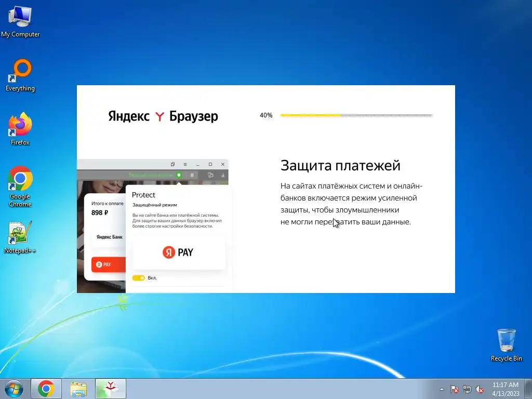
Task: Click the Я PAY logo card in Protect popup
Action: 179,252
